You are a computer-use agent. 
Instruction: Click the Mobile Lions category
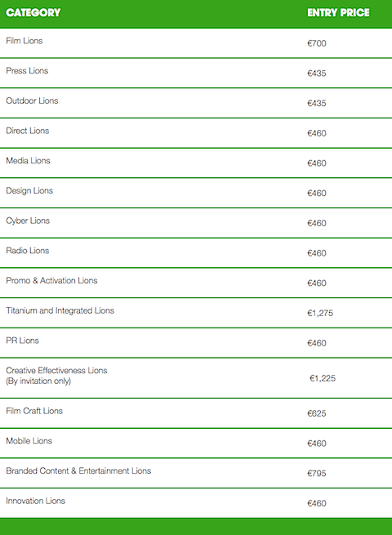click(x=29, y=441)
